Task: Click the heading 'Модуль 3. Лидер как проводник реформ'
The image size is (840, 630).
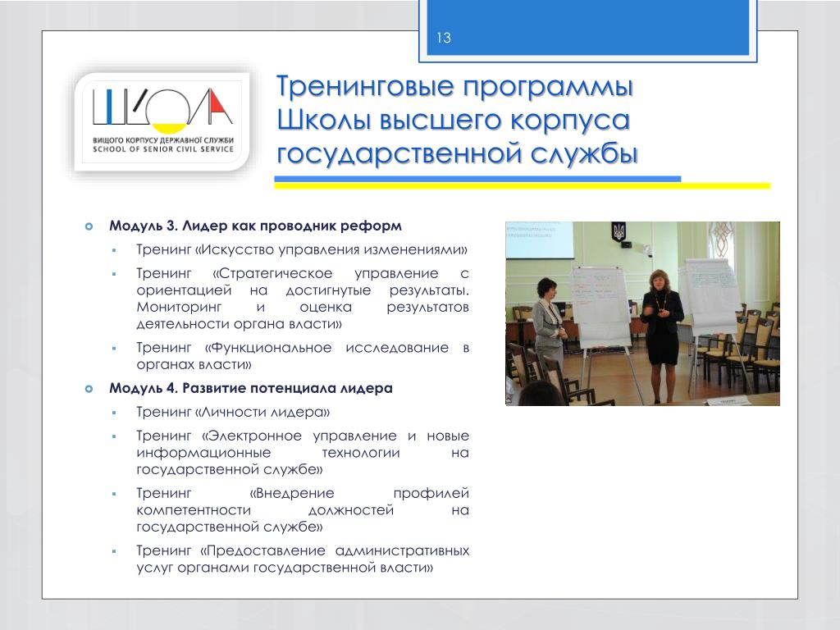Action: pyautogui.click(x=256, y=226)
